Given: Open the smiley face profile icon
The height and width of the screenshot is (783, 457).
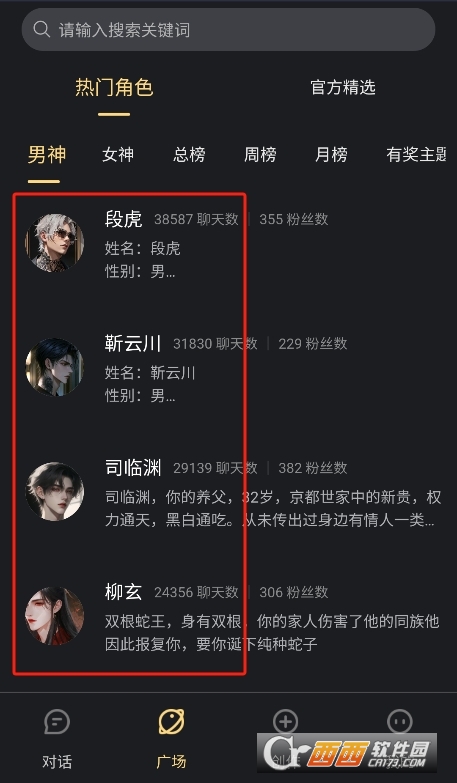Looking at the screenshot, I should [400, 722].
